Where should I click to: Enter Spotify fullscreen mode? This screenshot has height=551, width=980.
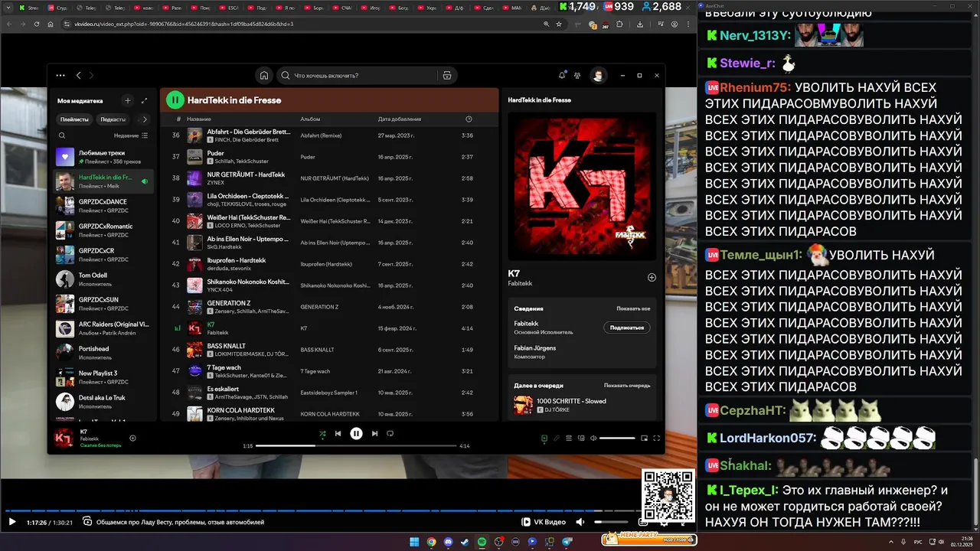coord(656,439)
